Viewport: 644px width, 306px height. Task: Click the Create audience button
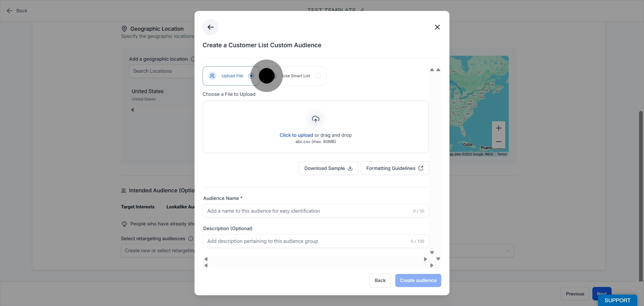coord(418,280)
